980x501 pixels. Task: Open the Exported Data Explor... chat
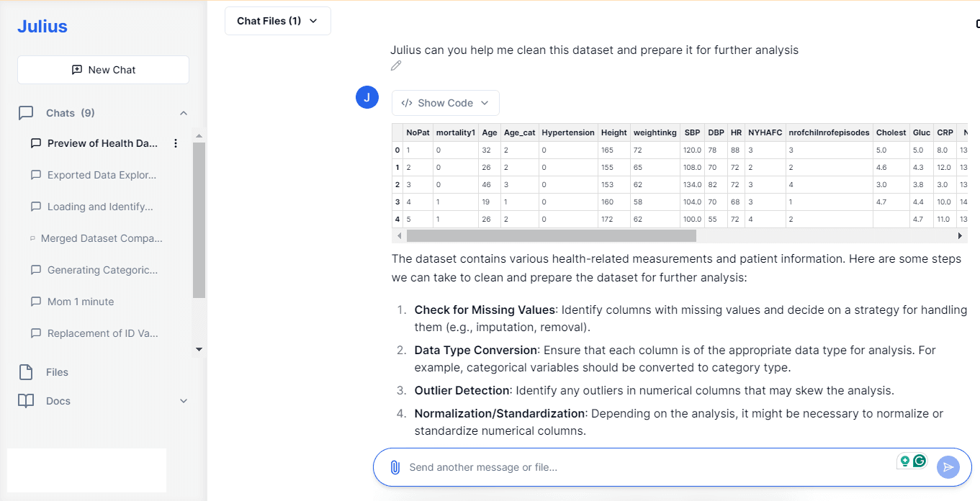pyautogui.click(x=102, y=175)
